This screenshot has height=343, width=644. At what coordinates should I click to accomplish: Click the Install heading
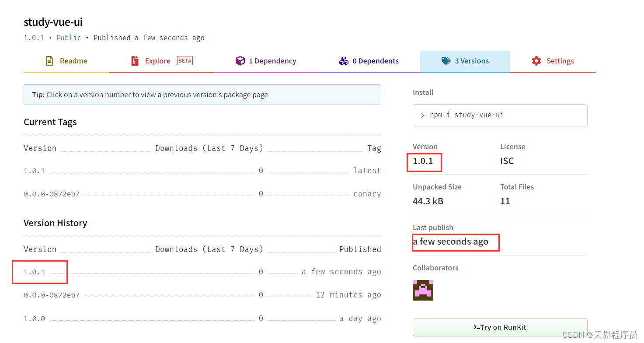coord(423,92)
